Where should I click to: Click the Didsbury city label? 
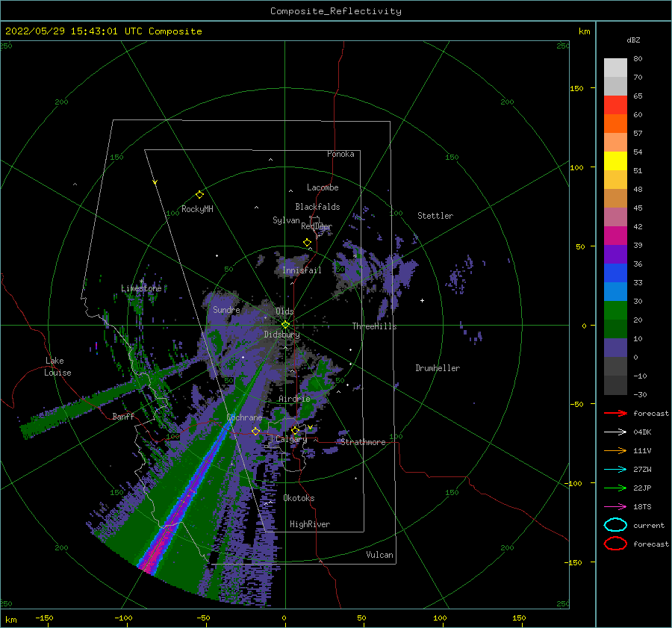281,335
